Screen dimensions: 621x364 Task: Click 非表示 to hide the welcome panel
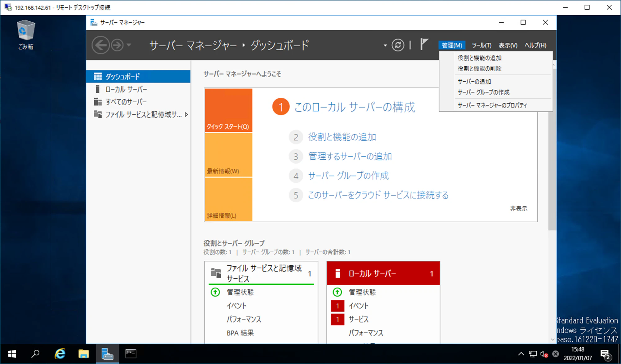pyautogui.click(x=519, y=208)
